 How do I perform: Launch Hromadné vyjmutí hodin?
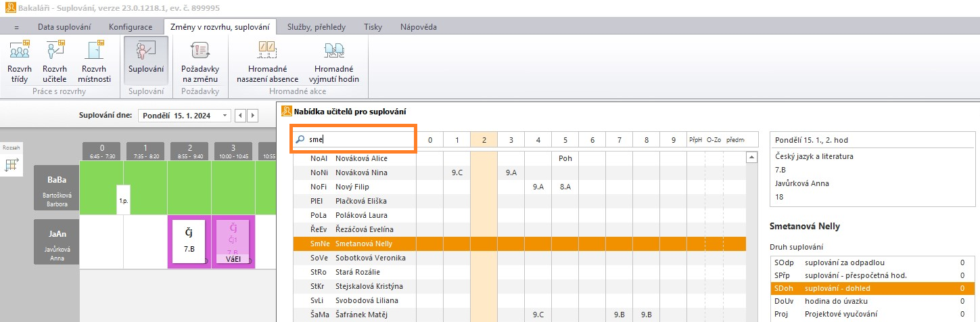coord(334,62)
